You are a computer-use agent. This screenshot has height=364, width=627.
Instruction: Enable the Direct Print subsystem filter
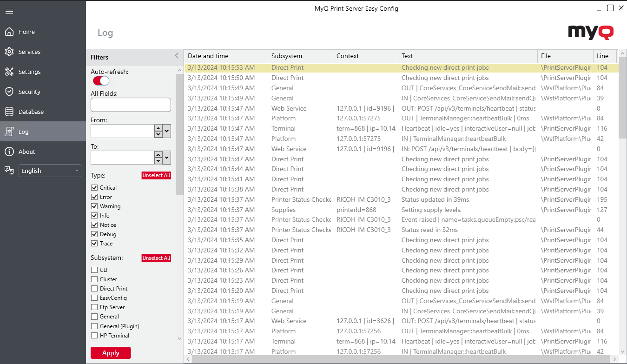(x=93, y=288)
